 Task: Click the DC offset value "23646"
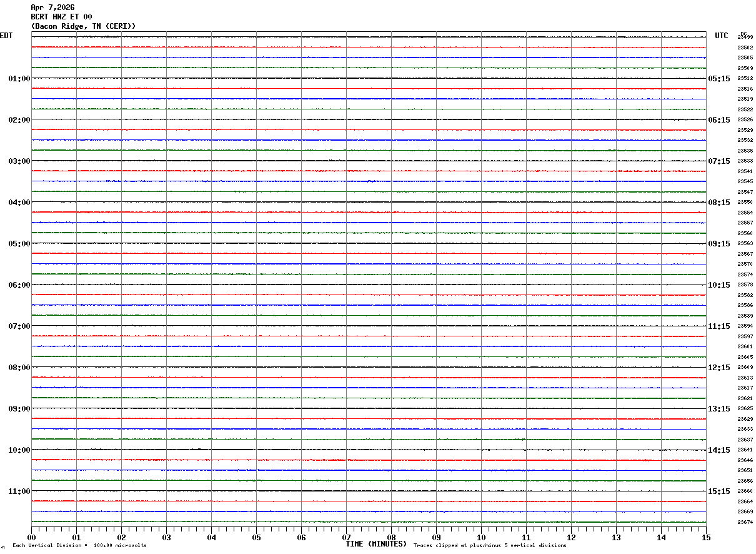tap(745, 460)
